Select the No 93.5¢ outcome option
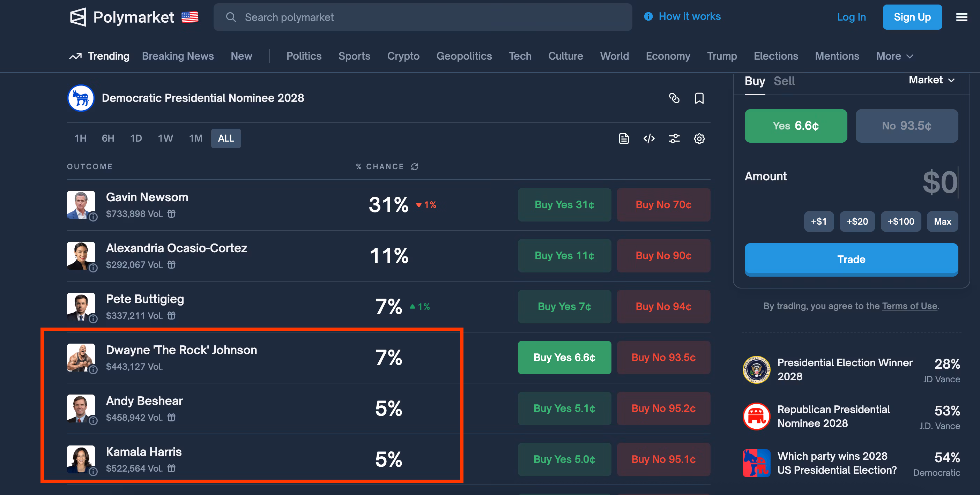This screenshot has width=980, height=495. pos(907,126)
